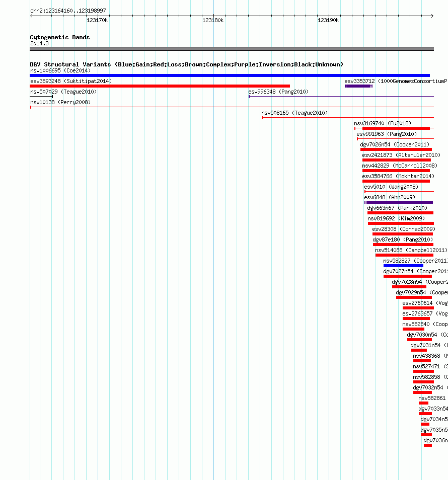
Task: Click the chr2:123164160..123198997 region text
Action: pos(68,11)
